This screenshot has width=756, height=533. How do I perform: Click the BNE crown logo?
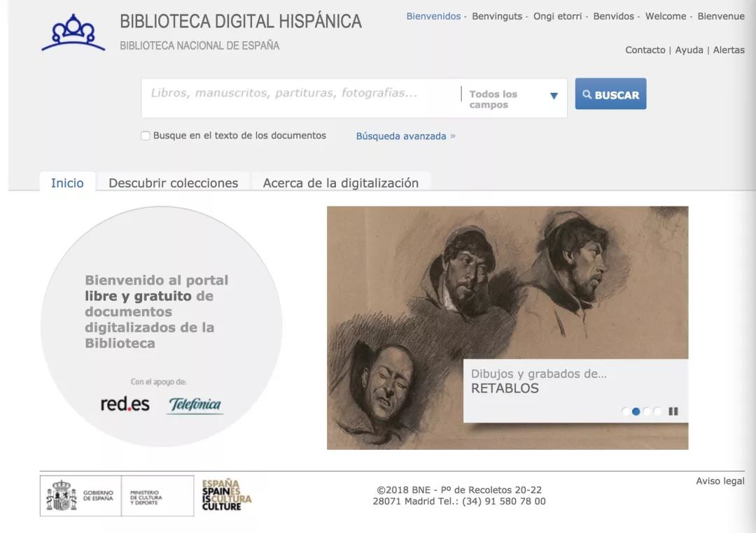coord(73,33)
